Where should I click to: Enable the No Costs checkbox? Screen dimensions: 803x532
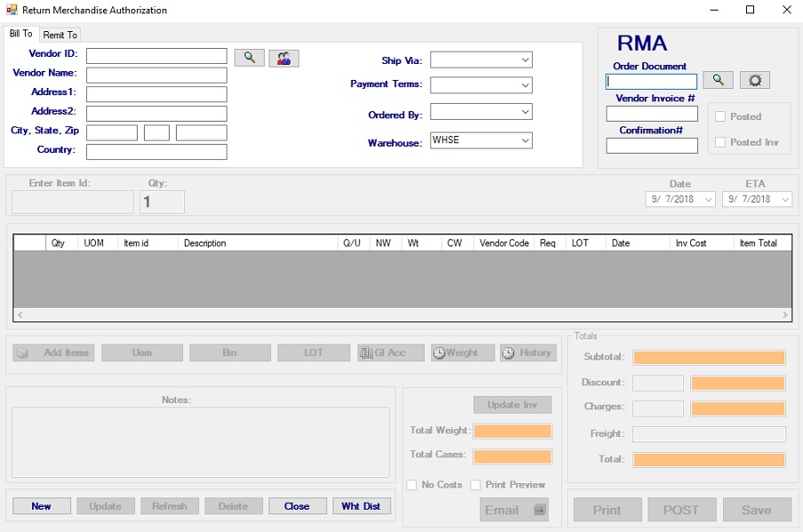(411, 485)
